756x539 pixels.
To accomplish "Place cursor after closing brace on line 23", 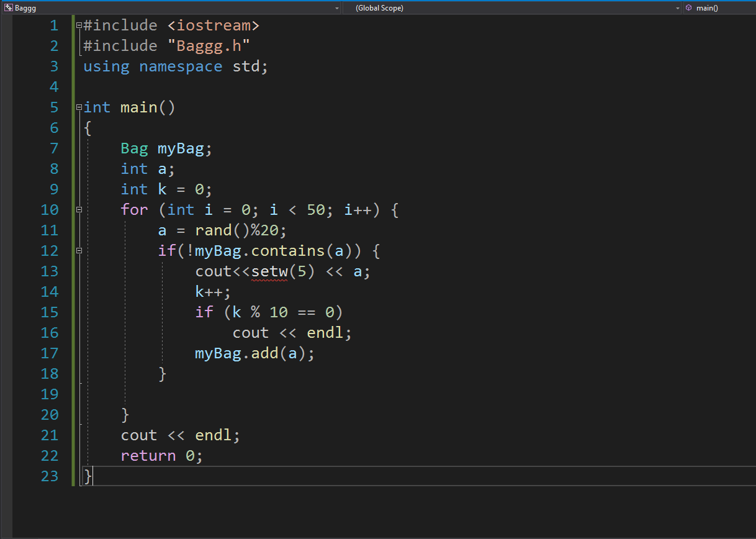I will click(93, 476).
